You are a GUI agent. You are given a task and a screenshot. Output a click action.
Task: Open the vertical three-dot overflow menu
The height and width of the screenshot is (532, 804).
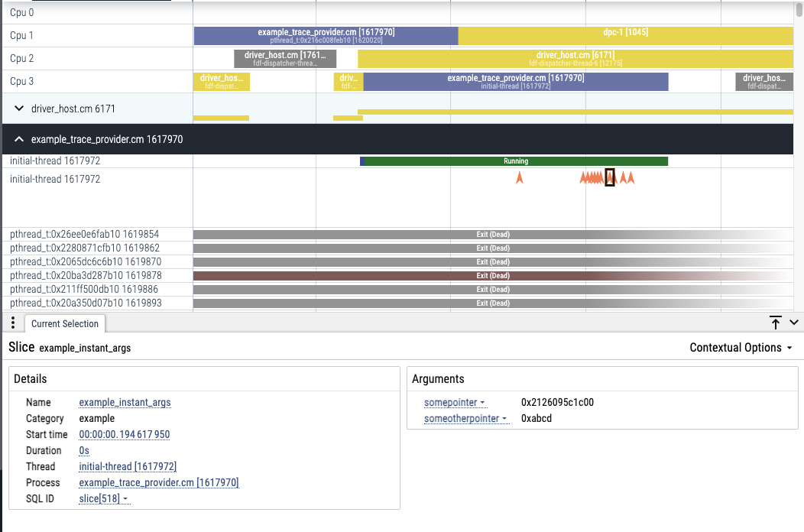coord(12,323)
